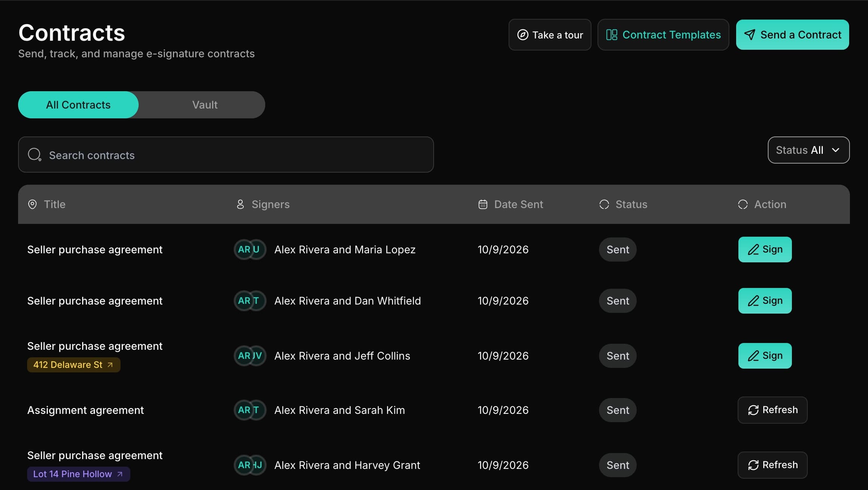The height and width of the screenshot is (490, 868).
Task: Click Seller purchase agreement title in Maria Lopez row
Action: [x=95, y=250]
